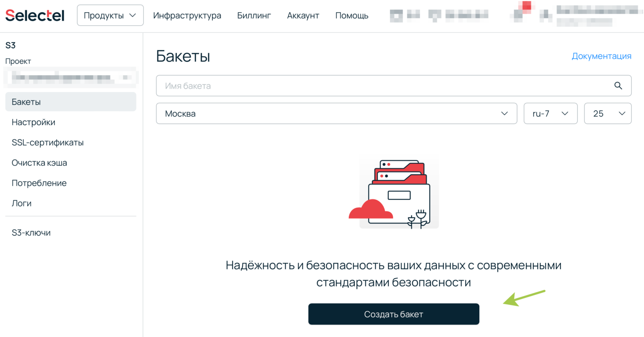This screenshot has height=337, width=644.
Task: Select the Настройки sidebar entry
Action: [x=33, y=122]
